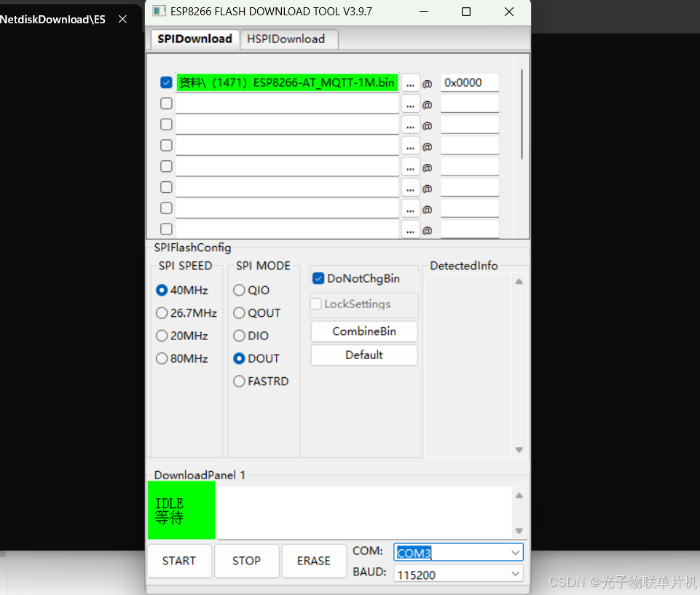Open the COM port dropdown

coord(515,553)
